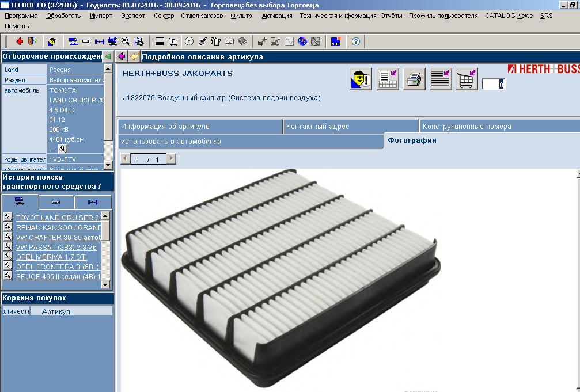Select the axle search toolbar icon

point(100,41)
